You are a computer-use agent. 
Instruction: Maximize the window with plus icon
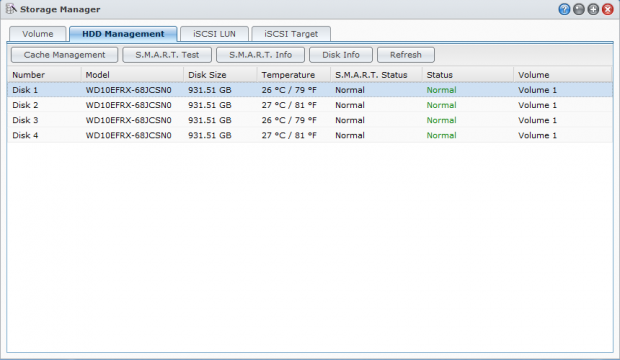pyautogui.click(x=593, y=9)
